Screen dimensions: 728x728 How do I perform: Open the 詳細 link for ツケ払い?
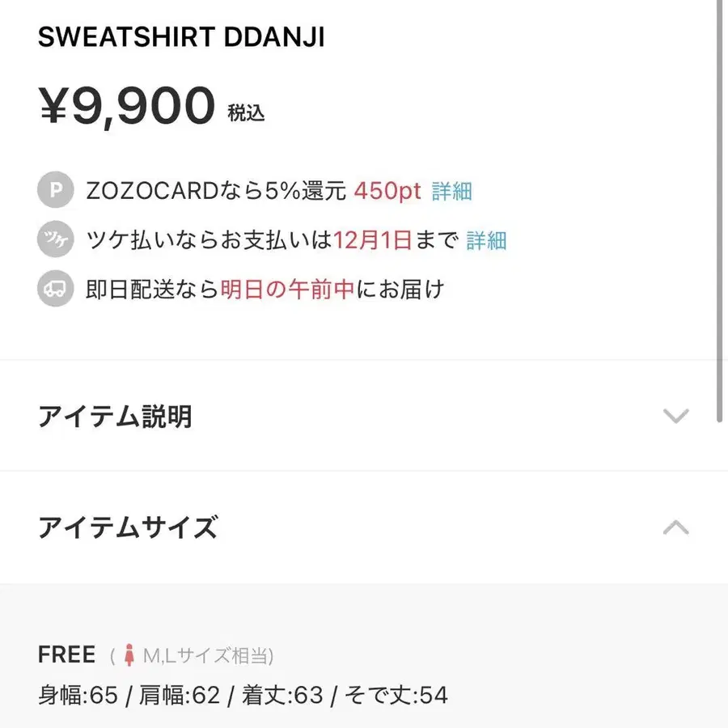click(486, 240)
